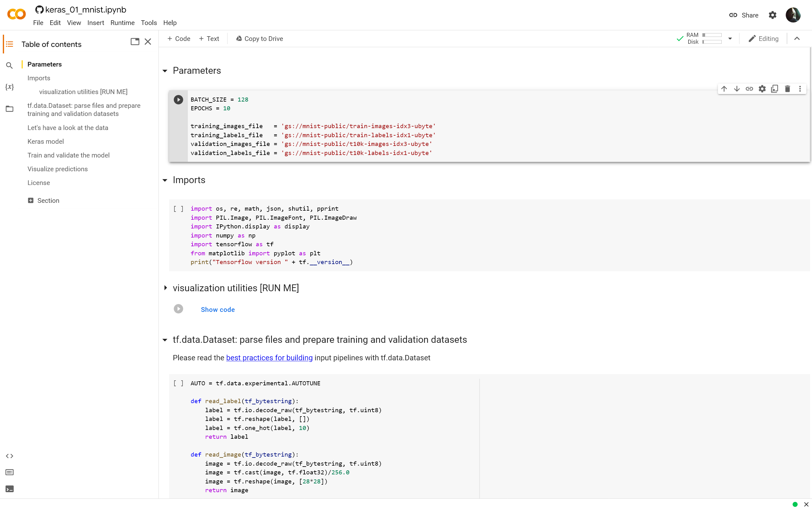Screen dimensions: 812x510
Task: Jump to License entry
Action: coord(39,183)
